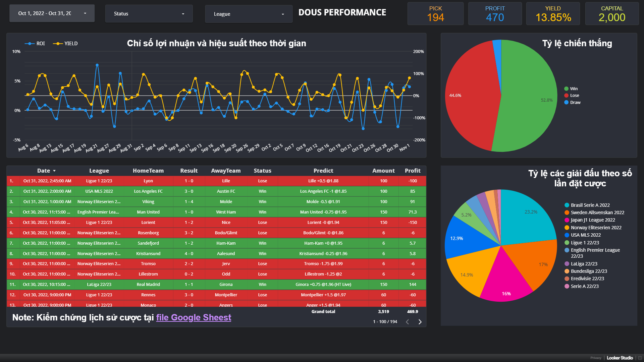Click Brasil Serie A 2022 legend swatch
644x362 pixels.
click(567, 205)
